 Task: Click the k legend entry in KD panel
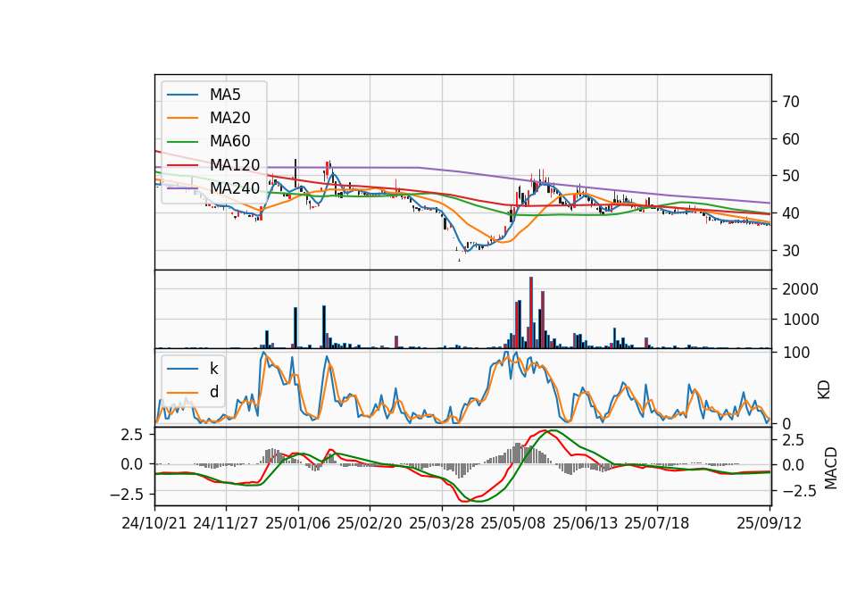click(x=213, y=369)
